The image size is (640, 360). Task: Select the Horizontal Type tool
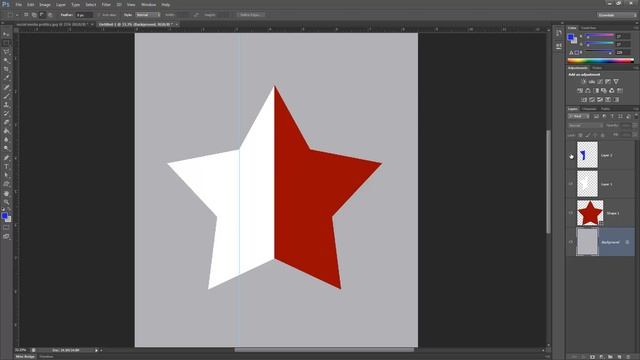click(x=6, y=167)
